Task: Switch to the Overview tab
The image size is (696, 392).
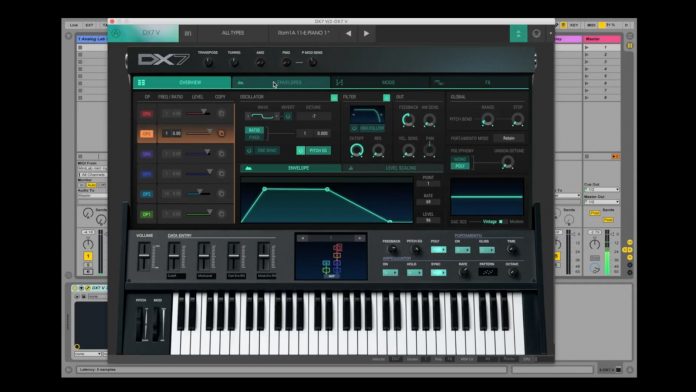Action: pyautogui.click(x=182, y=83)
